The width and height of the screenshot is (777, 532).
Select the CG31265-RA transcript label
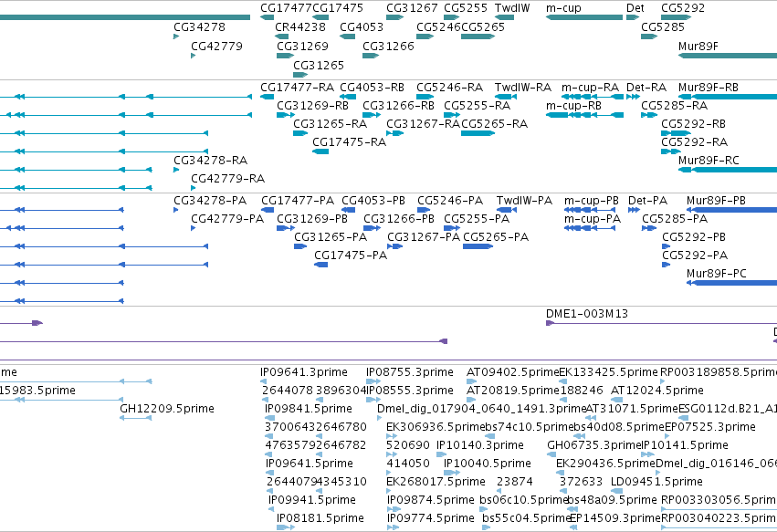coord(330,124)
